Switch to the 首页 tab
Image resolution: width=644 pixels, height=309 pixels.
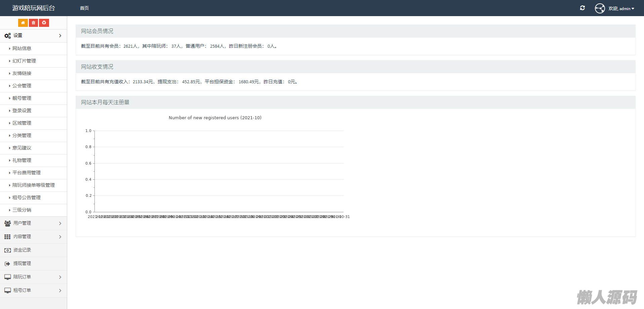[84, 8]
